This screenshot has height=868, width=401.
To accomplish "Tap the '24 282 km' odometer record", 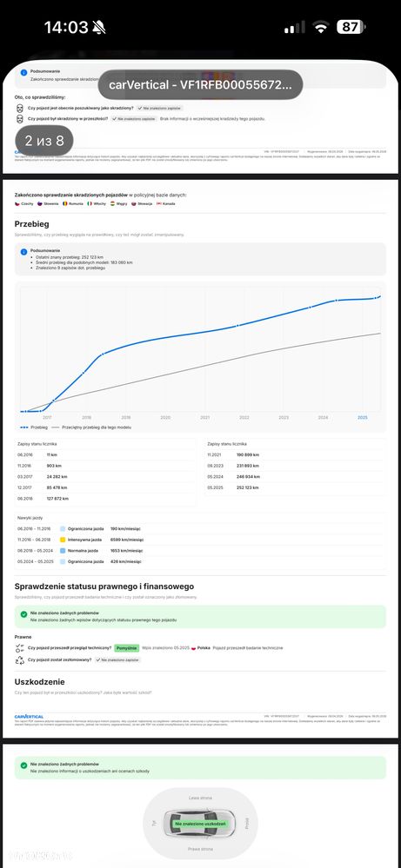I will point(57,477).
